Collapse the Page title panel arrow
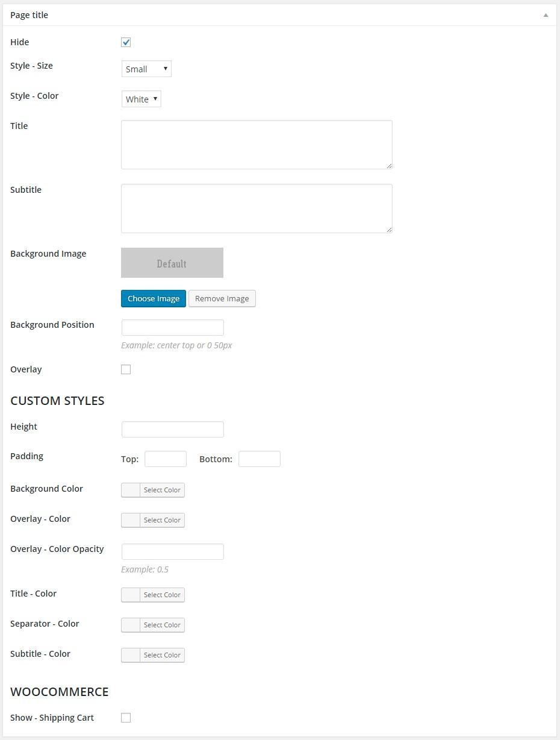This screenshot has width=560, height=740. pyautogui.click(x=546, y=15)
